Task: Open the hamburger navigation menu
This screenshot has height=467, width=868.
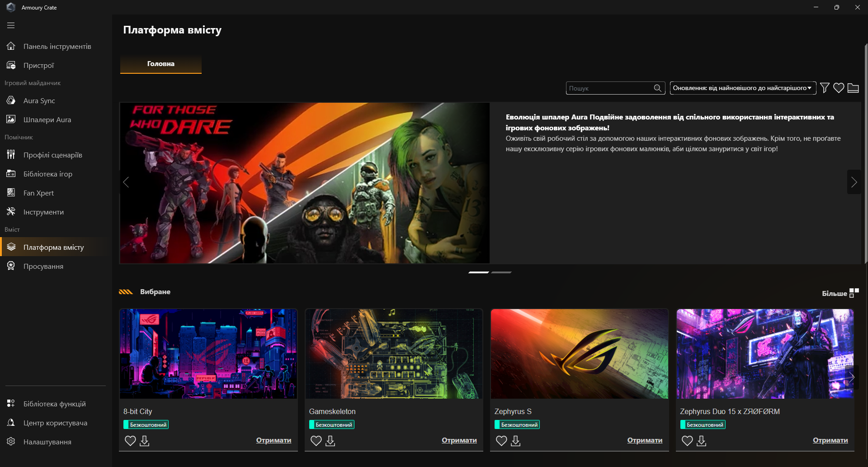Action: [11, 26]
